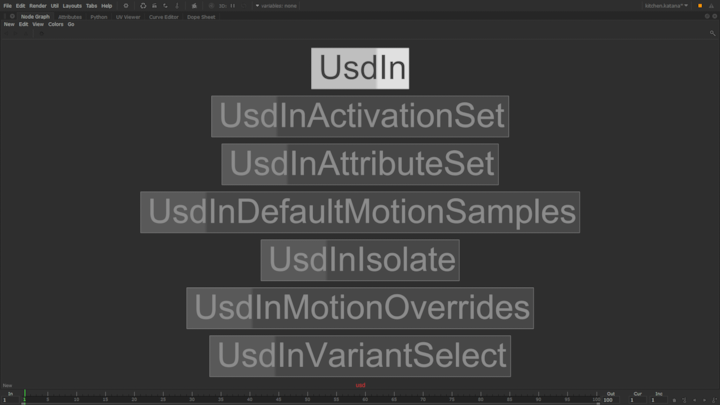Select UsdInVariantSelect from the node list
Image resolution: width=720 pixels, height=405 pixels.
pos(360,356)
